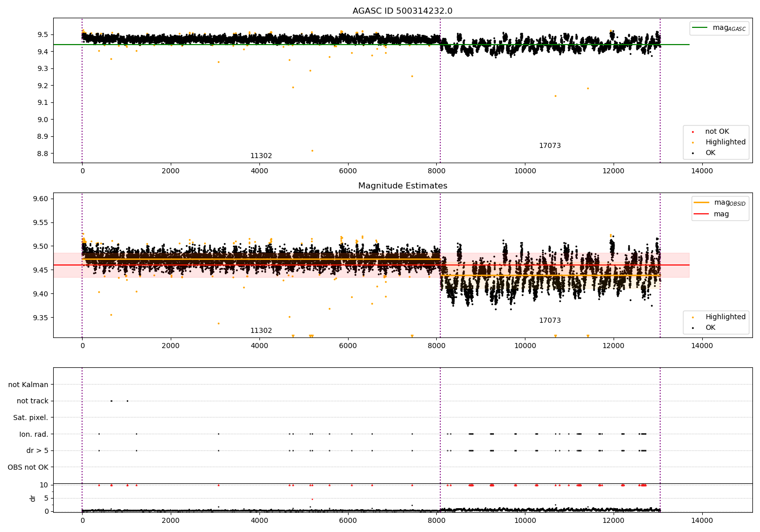This screenshot has height=532, width=760.
Task: Click the "not OK" legend entry
Action: (711, 132)
